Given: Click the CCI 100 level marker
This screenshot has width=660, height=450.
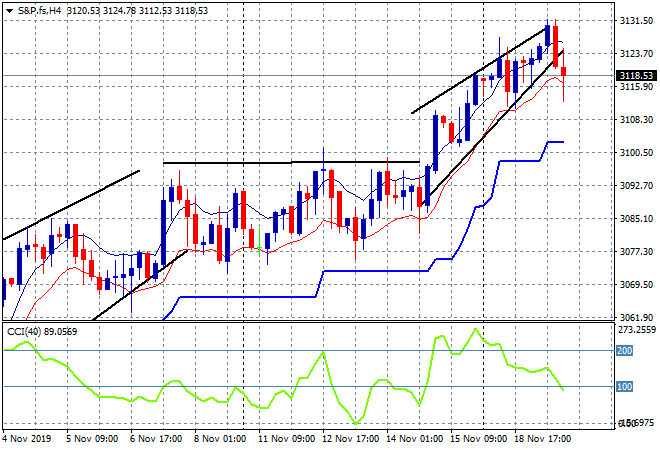Looking at the screenshot, I should click(x=624, y=386).
